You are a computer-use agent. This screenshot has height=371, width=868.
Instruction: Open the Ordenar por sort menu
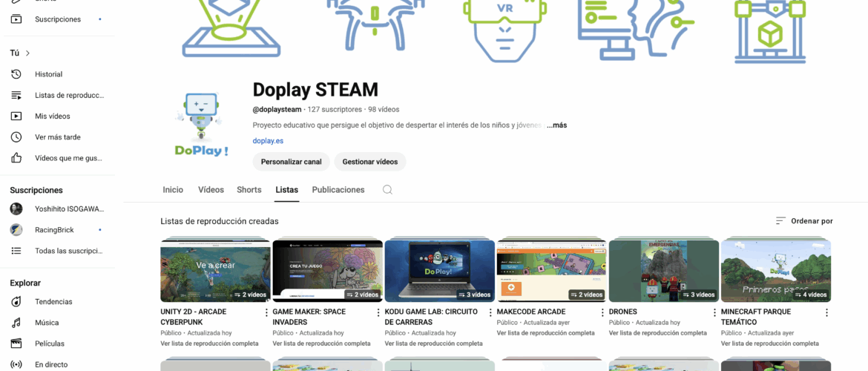pos(804,221)
